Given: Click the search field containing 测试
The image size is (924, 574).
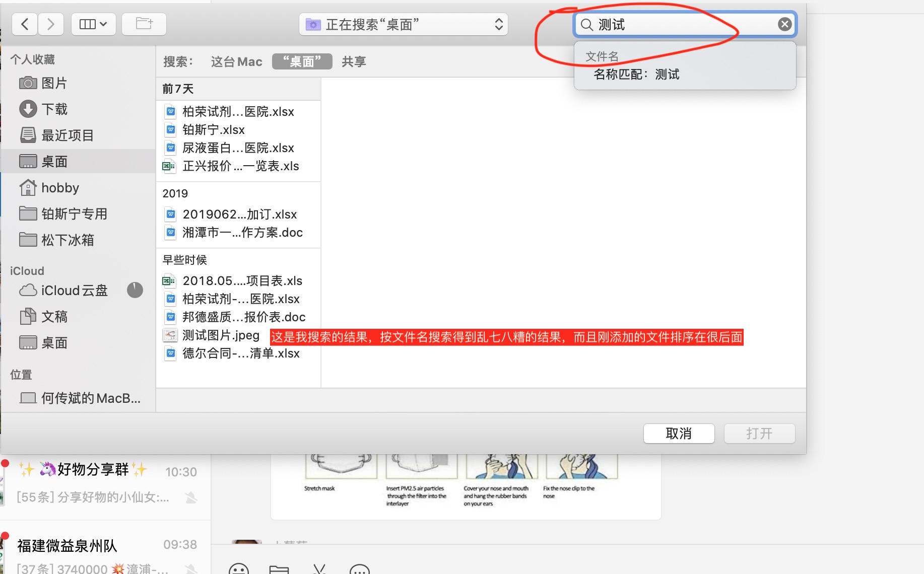Looking at the screenshot, I should pos(685,24).
